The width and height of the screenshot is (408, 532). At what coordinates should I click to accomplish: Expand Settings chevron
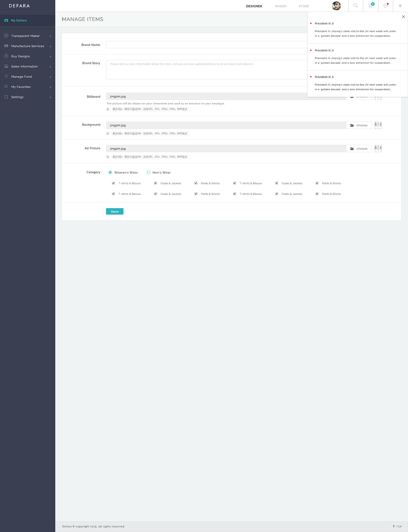pos(50,97)
